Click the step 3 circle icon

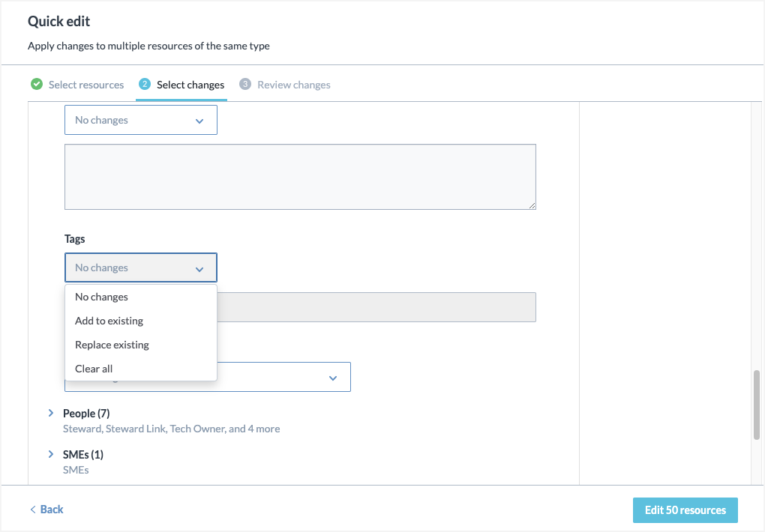[245, 85]
